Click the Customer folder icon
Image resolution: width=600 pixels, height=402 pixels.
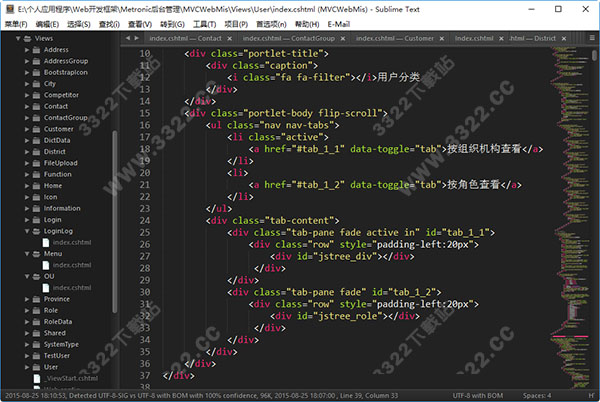35,129
